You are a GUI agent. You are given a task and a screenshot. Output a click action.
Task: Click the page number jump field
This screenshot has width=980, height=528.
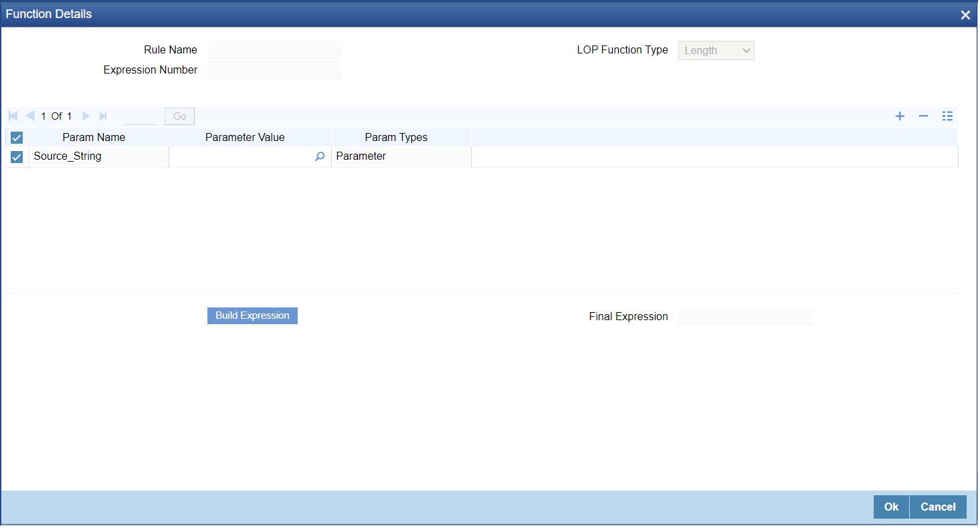coord(141,116)
